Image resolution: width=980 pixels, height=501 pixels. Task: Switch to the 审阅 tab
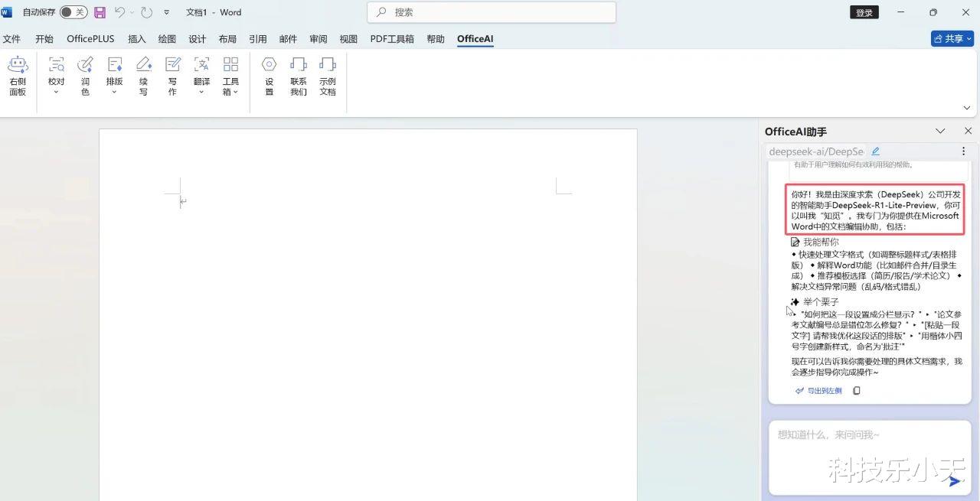[x=318, y=39]
